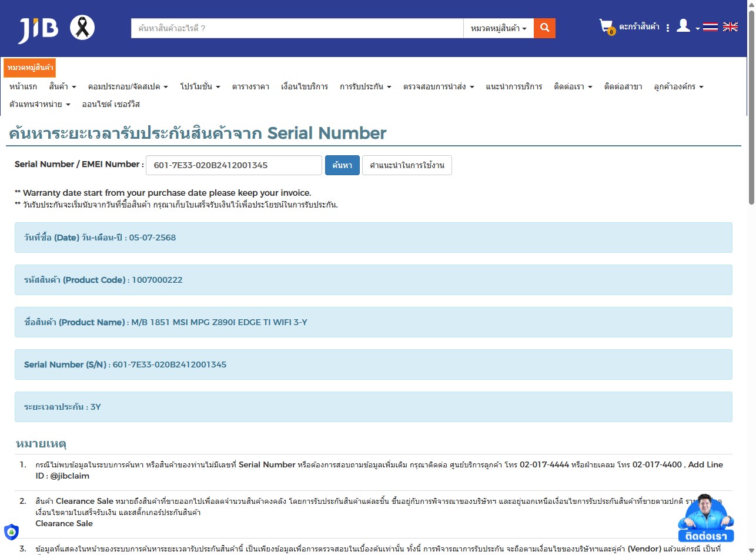Click the orange หมวดหมู่สินค้า category button
Image resolution: width=756 pixels, height=555 pixels.
(x=30, y=68)
